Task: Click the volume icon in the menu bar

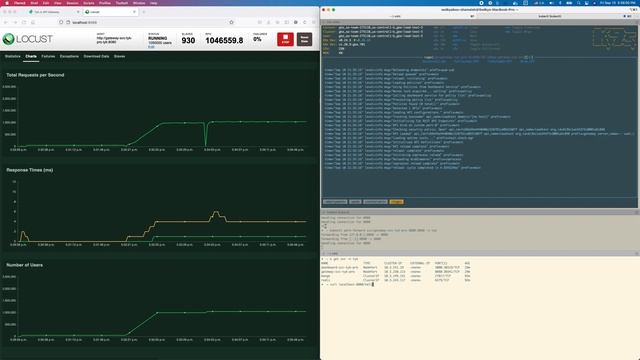Action: 551,3
